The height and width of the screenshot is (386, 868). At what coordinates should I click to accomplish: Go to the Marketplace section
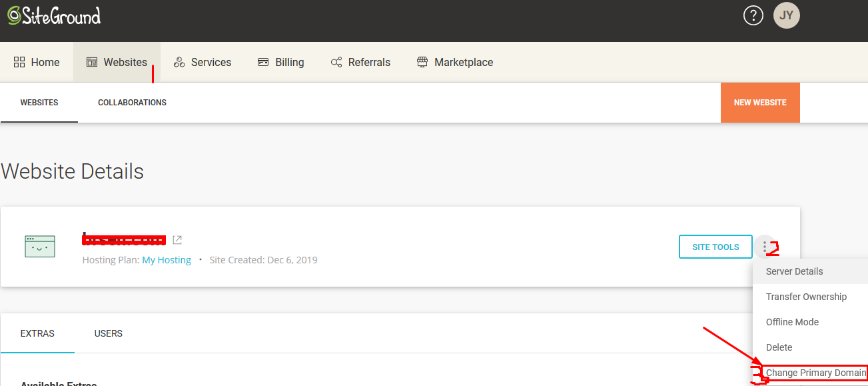click(455, 62)
